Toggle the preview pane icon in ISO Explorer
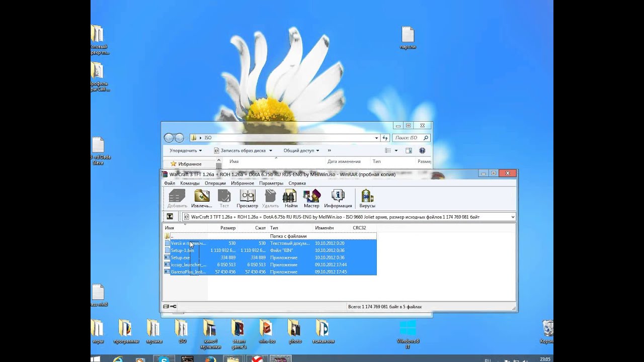 (x=409, y=150)
